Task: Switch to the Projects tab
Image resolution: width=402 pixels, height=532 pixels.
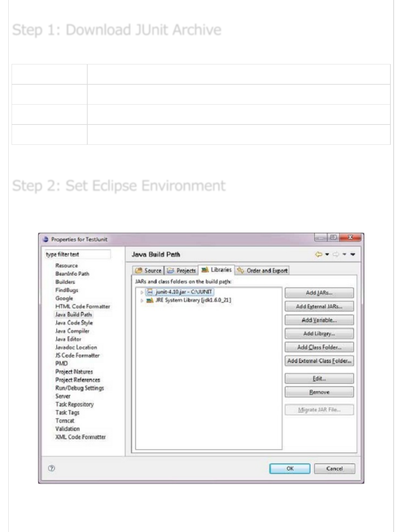Action: click(181, 270)
